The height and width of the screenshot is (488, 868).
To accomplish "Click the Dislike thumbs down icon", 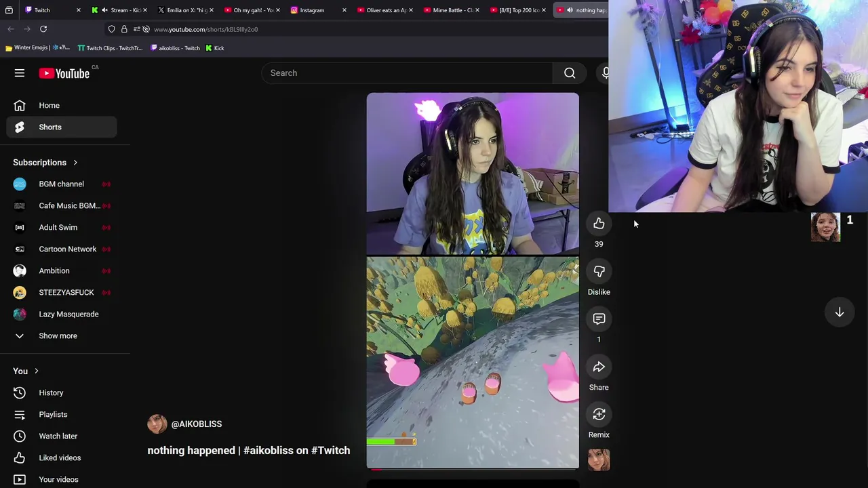I will (x=599, y=271).
